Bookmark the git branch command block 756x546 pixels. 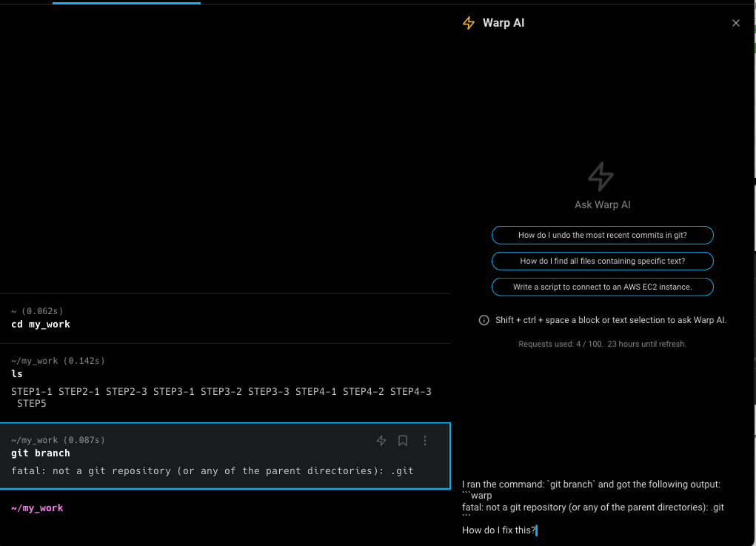[x=403, y=440]
